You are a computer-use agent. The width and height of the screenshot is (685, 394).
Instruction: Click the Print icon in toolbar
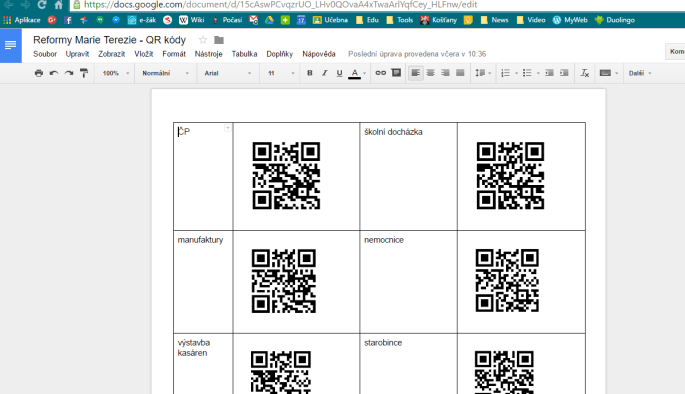pyautogui.click(x=39, y=73)
